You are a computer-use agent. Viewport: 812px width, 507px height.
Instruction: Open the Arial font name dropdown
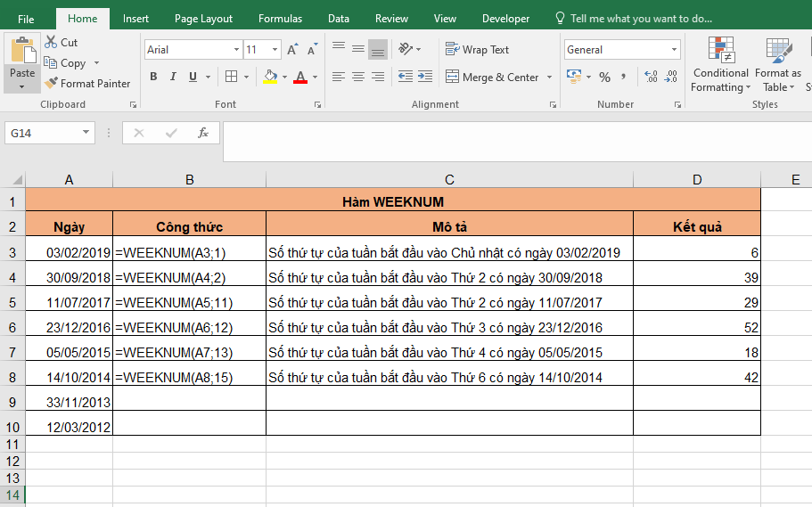click(236, 50)
